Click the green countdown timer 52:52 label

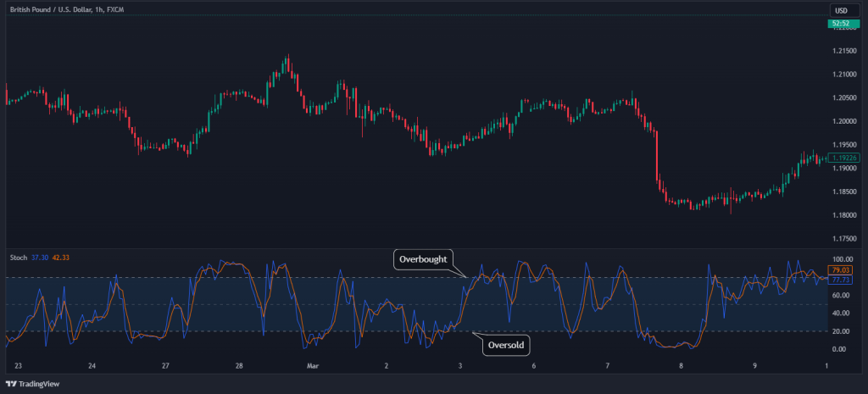click(x=841, y=23)
